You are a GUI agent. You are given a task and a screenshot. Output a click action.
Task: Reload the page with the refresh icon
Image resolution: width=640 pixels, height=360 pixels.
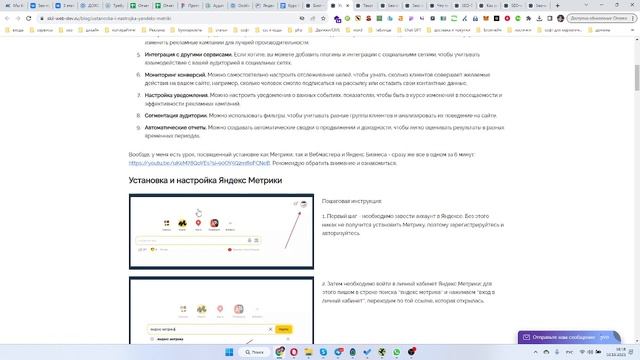[29, 18]
